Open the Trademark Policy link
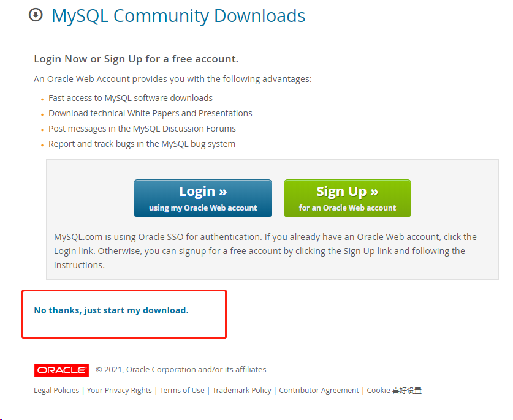The image size is (513, 420). click(241, 390)
